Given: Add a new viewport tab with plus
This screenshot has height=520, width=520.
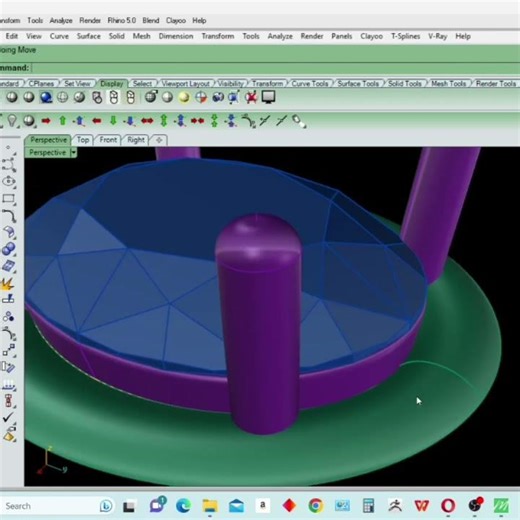Looking at the screenshot, I should point(159,140).
